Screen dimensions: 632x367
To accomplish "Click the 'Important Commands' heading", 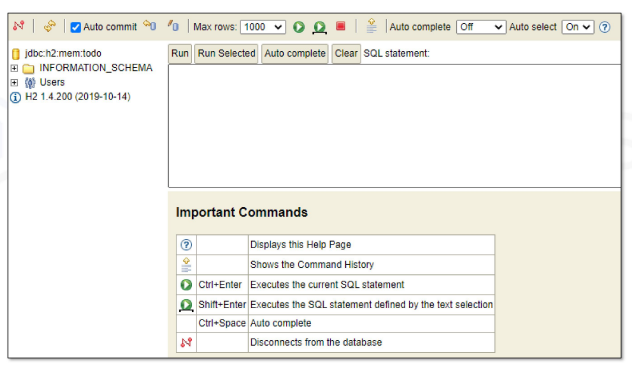I will pos(242,212).
